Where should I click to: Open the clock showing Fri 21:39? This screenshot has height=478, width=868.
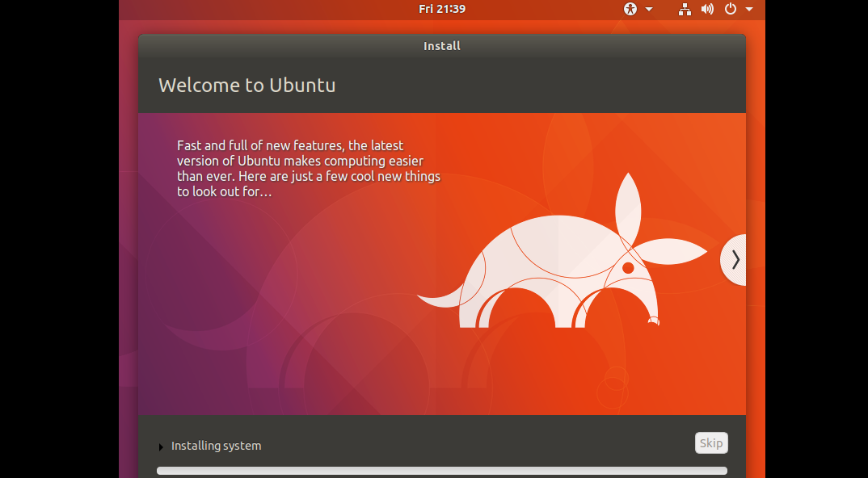coord(442,9)
